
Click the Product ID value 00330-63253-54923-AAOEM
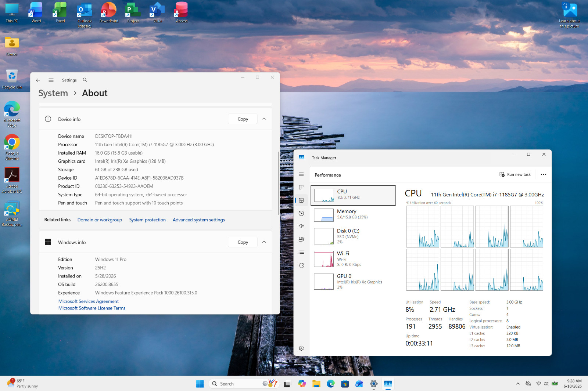[124, 187]
